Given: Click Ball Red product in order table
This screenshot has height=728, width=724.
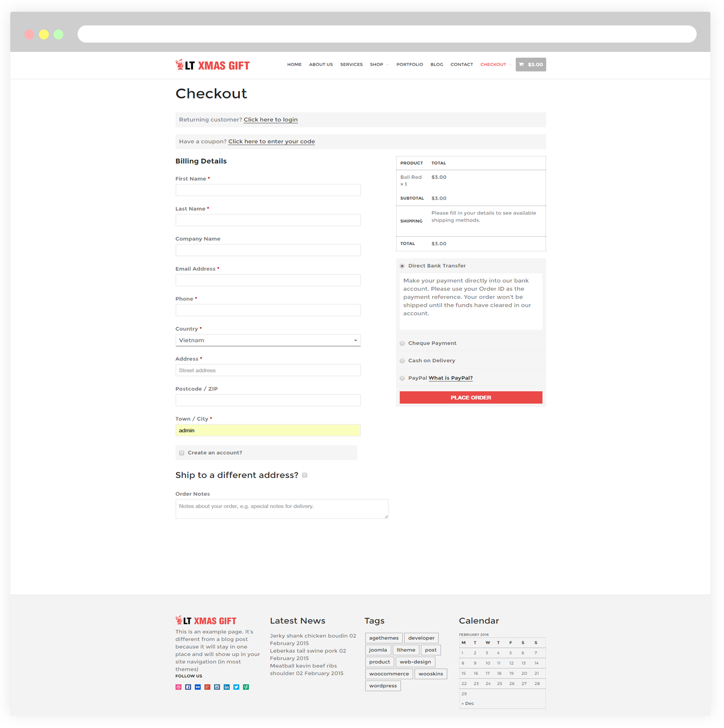Looking at the screenshot, I should click(x=411, y=177).
